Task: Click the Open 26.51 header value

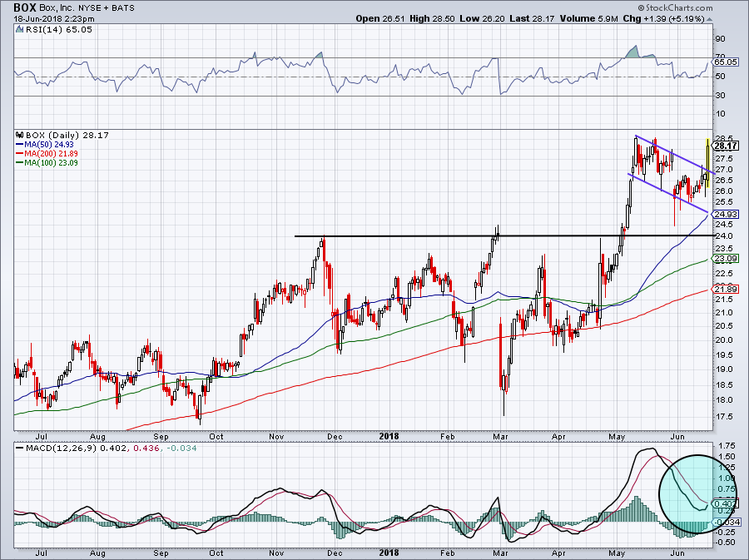Action: point(380,18)
